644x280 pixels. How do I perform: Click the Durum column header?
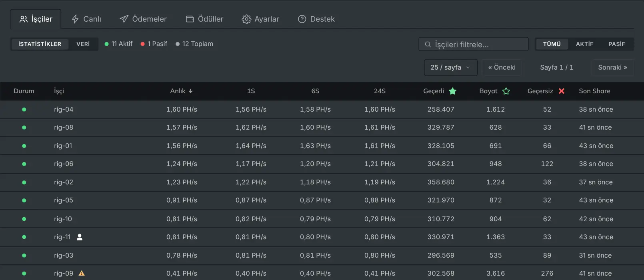click(x=24, y=91)
